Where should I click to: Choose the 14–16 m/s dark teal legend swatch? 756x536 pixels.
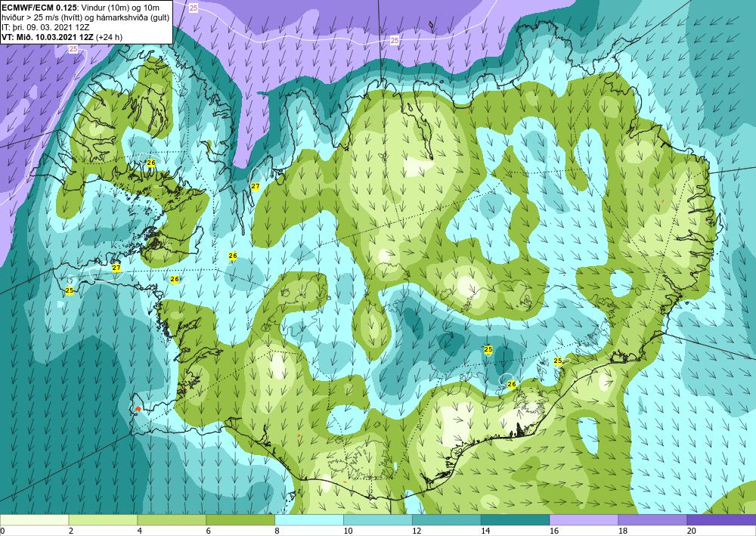click(515, 520)
